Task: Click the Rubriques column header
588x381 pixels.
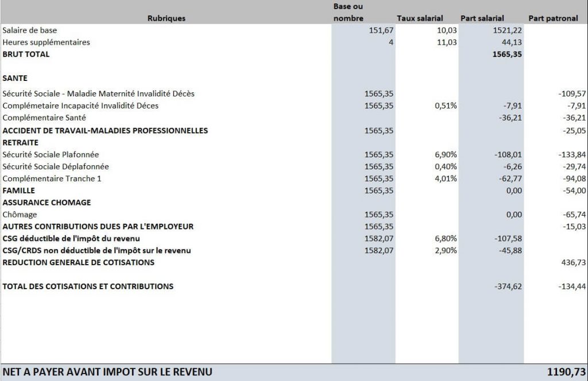Action: (166, 18)
